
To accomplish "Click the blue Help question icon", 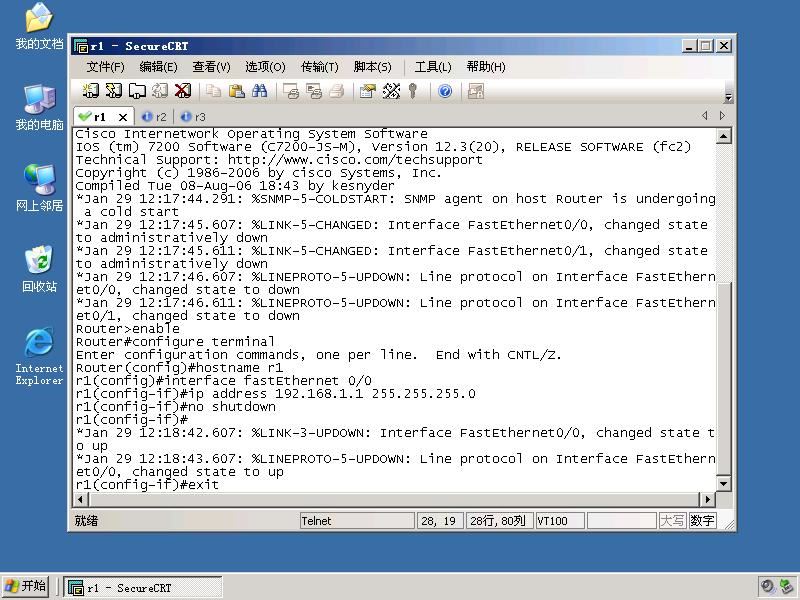I will (x=445, y=91).
